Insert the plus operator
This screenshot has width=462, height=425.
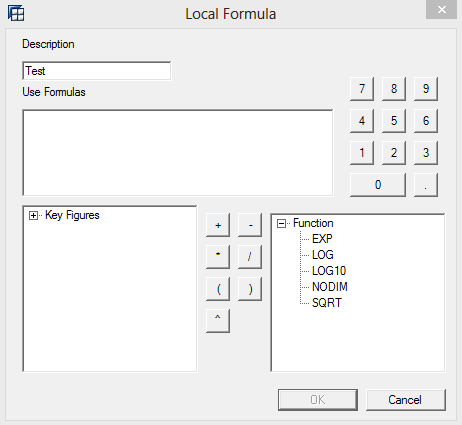(218, 225)
